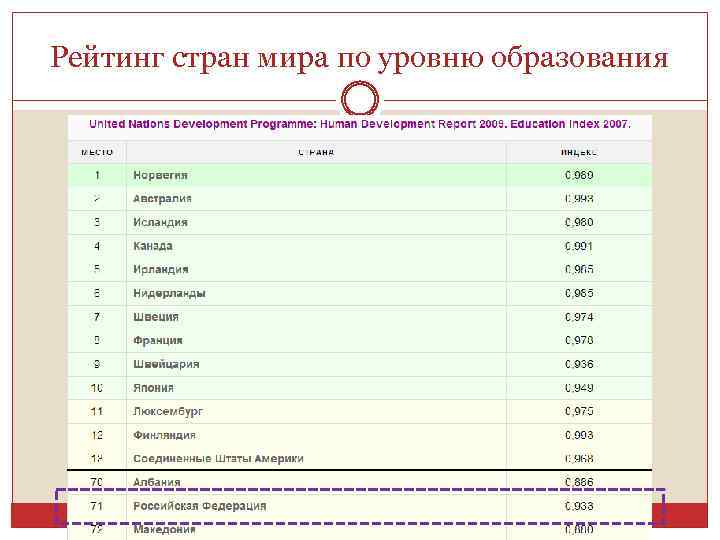Click 'Российская Федерация' in the table
The height and width of the screenshot is (540, 720).
coord(200,506)
